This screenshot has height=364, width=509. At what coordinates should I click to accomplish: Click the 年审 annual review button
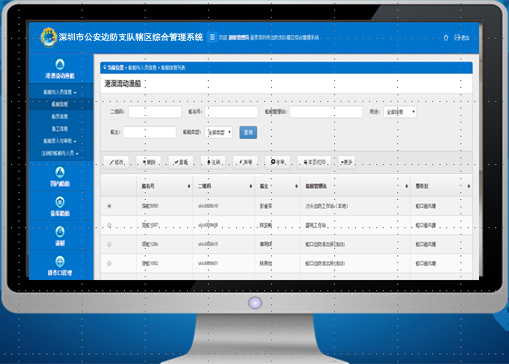tap(277, 162)
